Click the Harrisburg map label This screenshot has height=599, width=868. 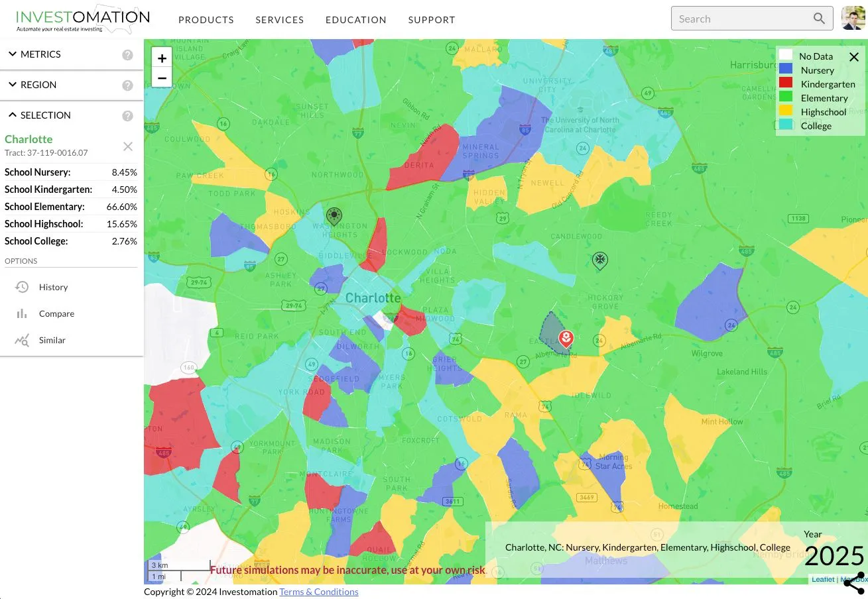(753, 65)
